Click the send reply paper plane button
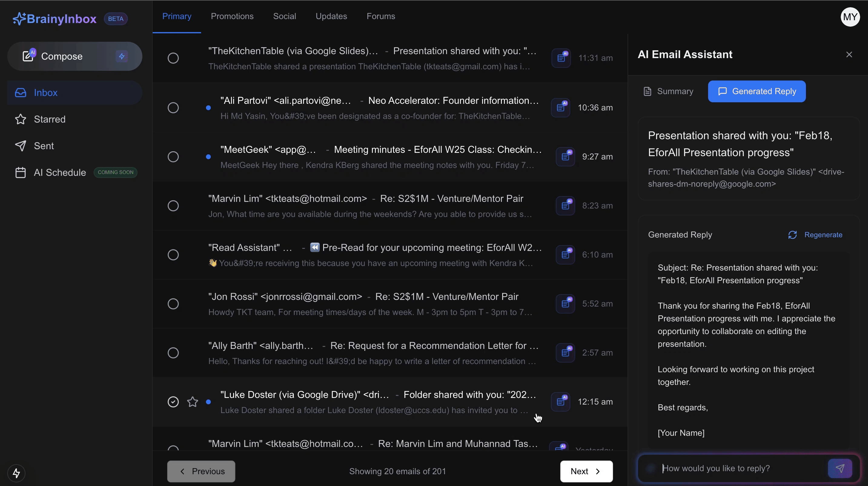 click(840, 468)
